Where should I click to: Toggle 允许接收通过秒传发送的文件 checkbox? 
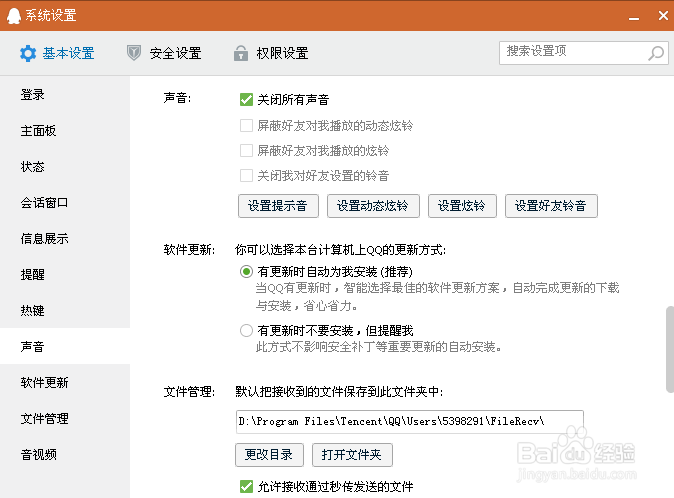tap(246, 486)
